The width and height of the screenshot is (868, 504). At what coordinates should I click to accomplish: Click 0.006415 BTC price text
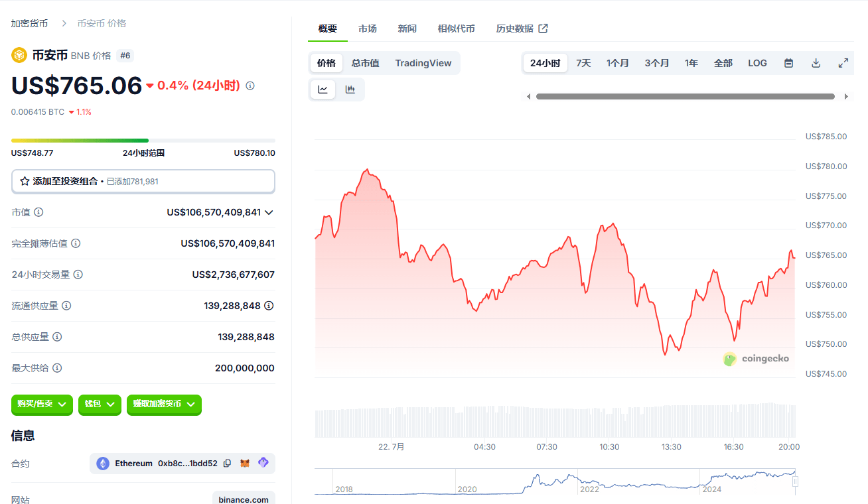click(38, 112)
